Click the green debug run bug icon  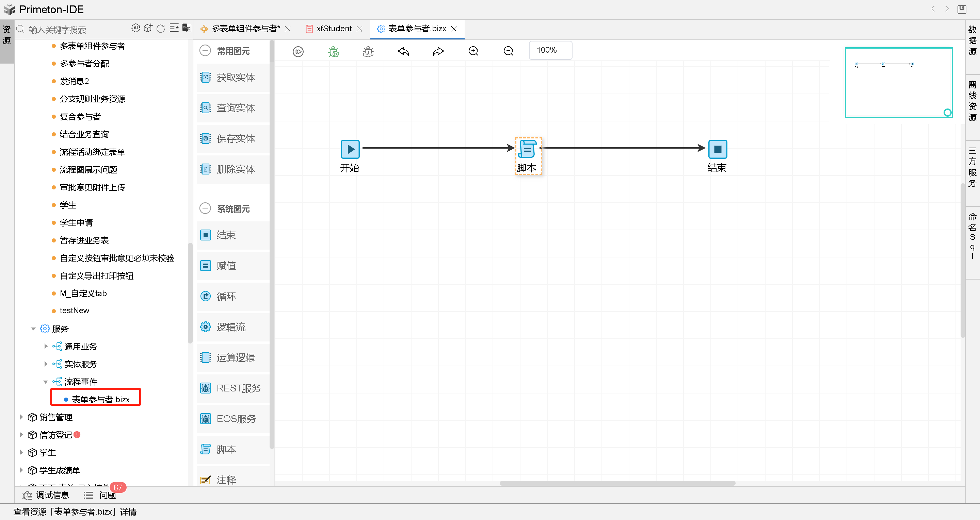(x=333, y=51)
